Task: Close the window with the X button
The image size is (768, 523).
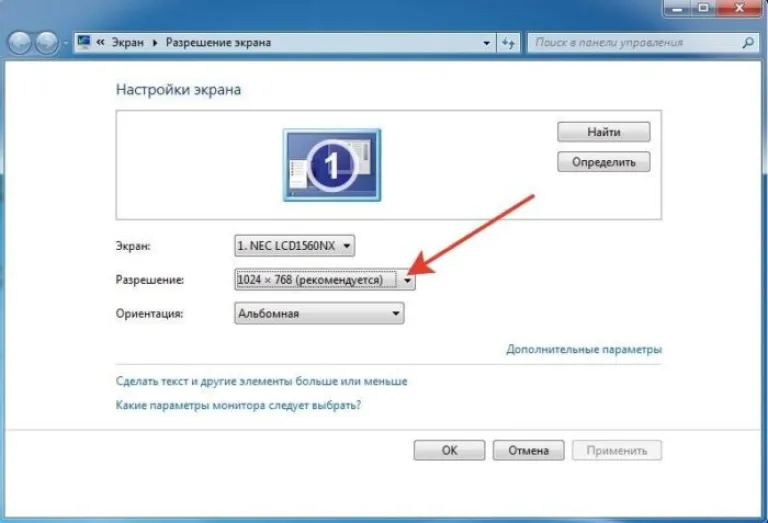Action: pos(739,7)
